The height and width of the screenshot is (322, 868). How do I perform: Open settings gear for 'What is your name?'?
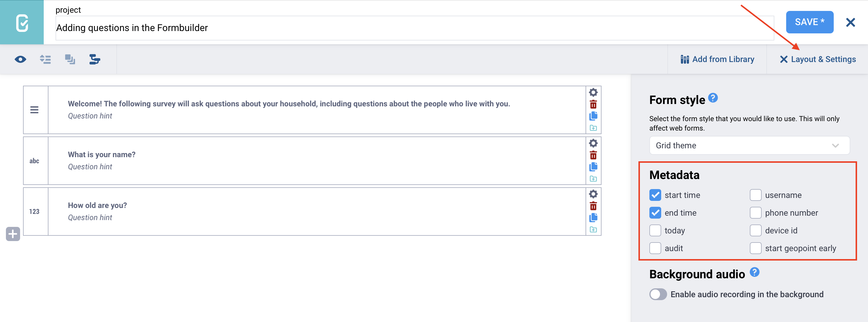click(593, 144)
